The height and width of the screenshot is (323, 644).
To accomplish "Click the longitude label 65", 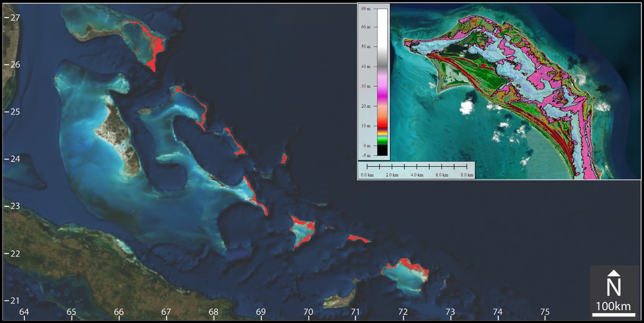I will [x=71, y=312].
